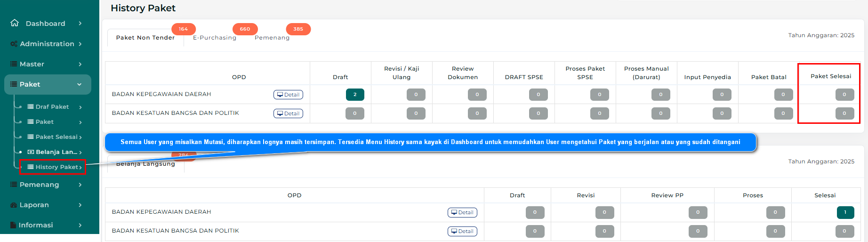This screenshot has height=242, width=868.
Task: Click the Master list icon
Action: click(14, 64)
